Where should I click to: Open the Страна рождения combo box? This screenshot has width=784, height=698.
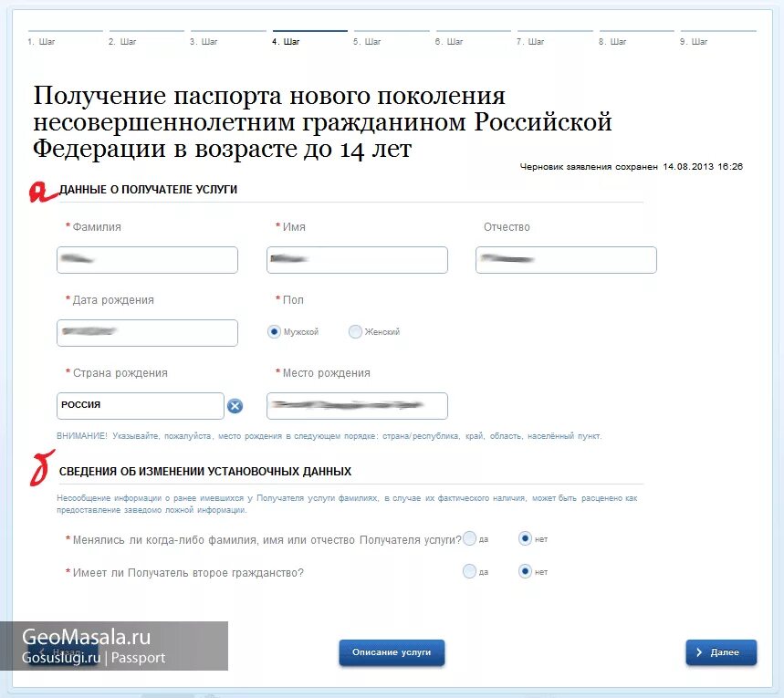point(141,405)
